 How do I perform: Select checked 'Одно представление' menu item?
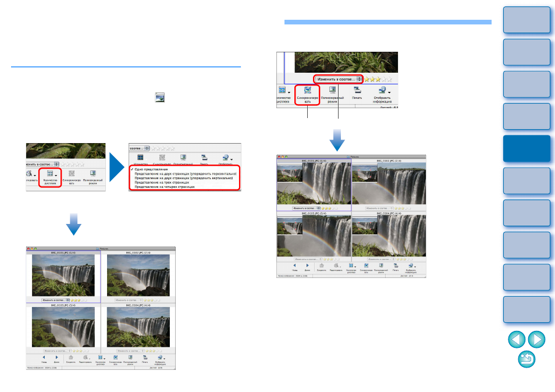[x=151, y=169]
